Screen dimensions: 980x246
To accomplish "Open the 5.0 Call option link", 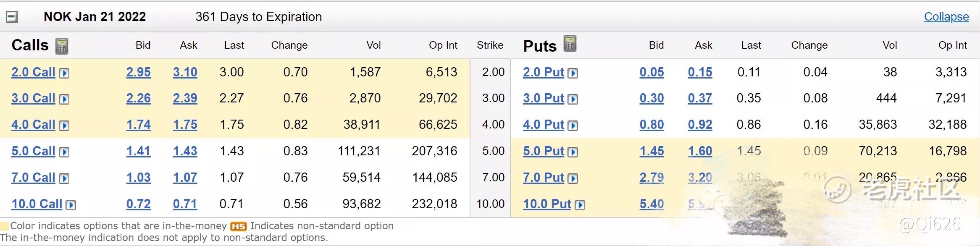I will pyautogui.click(x=33, y=151).
